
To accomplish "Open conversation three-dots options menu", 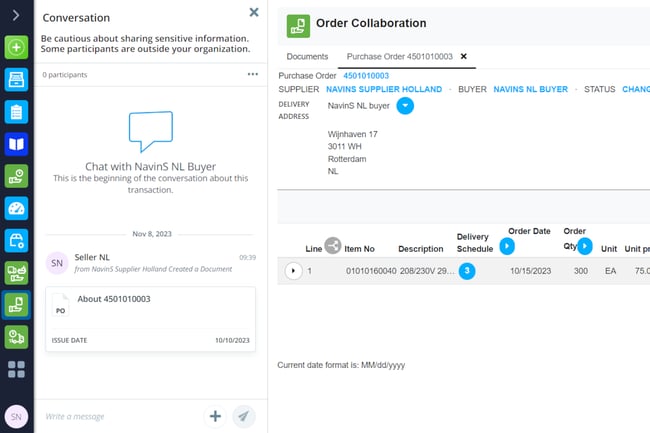I will pyautogui.click(x=253, y=74).
